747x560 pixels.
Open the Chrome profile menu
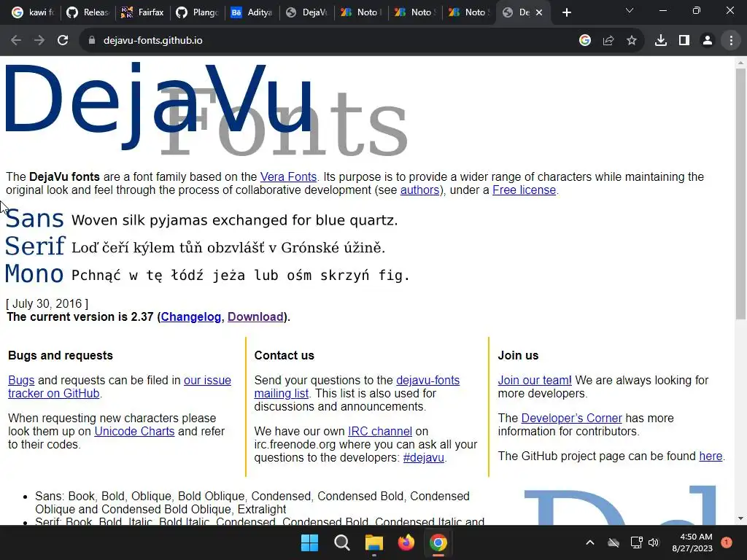pyautogui.click(x=708, y=41)
